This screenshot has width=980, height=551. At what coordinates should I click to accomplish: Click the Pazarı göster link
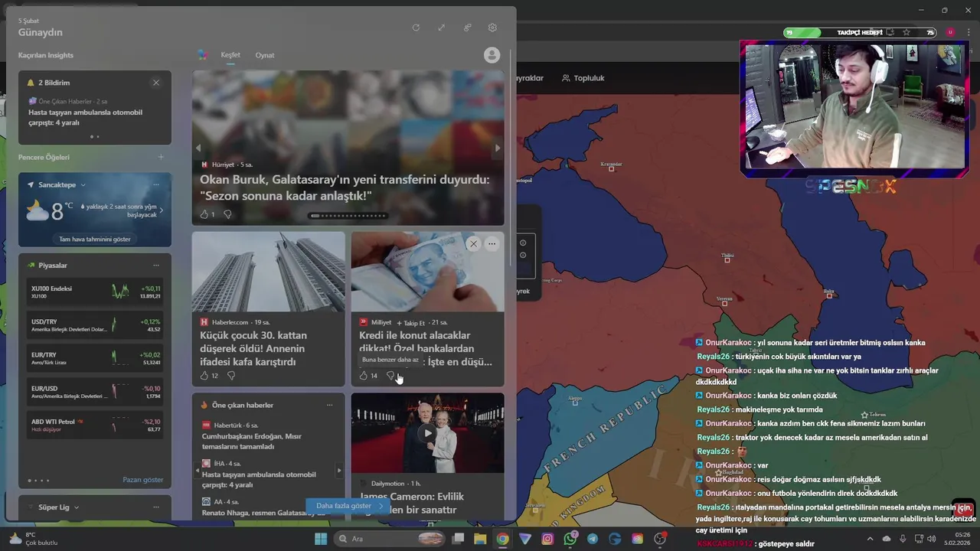click(143, 480)
